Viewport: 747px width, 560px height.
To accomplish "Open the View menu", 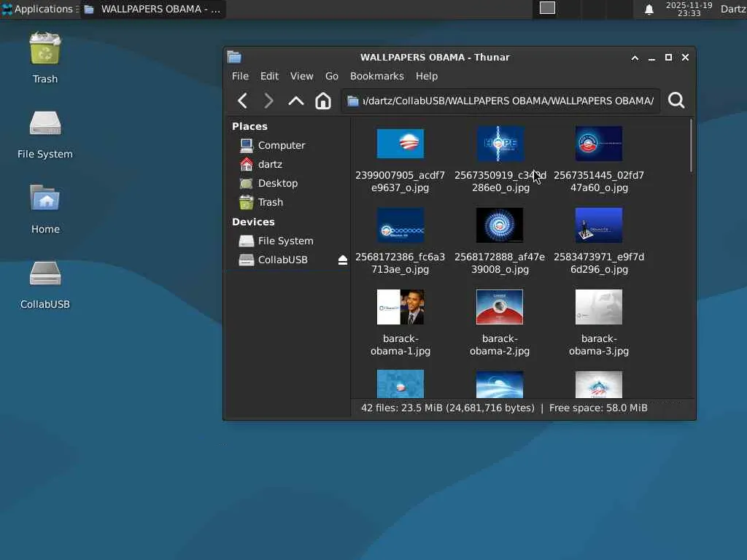I will [301, 76].
